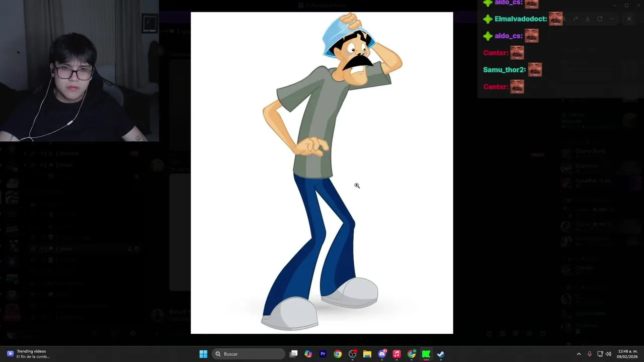Screen dimensions: 644x362
Task: Launch Copilot from the taskbar
Action: pyautogui.click(x=308, y=354)
